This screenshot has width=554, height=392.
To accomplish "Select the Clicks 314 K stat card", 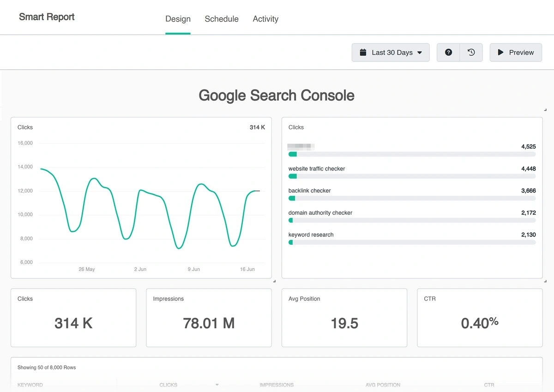I will [73, 318].
